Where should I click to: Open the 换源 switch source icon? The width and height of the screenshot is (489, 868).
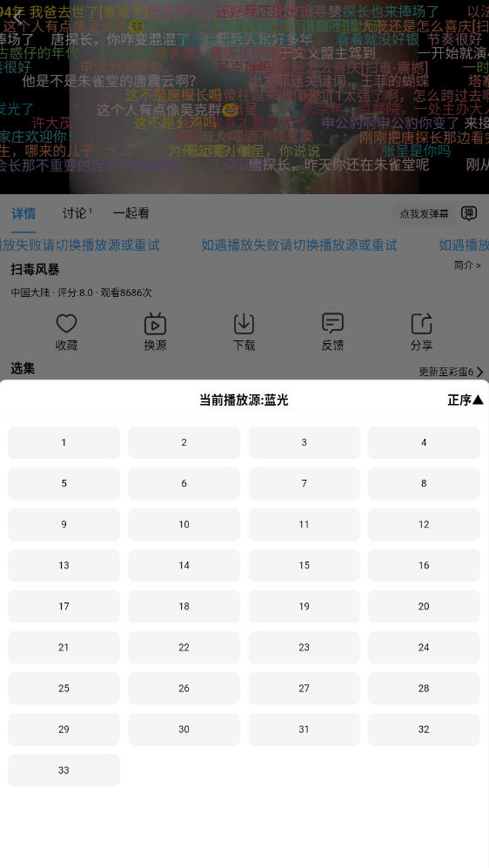tap(155, 323)
